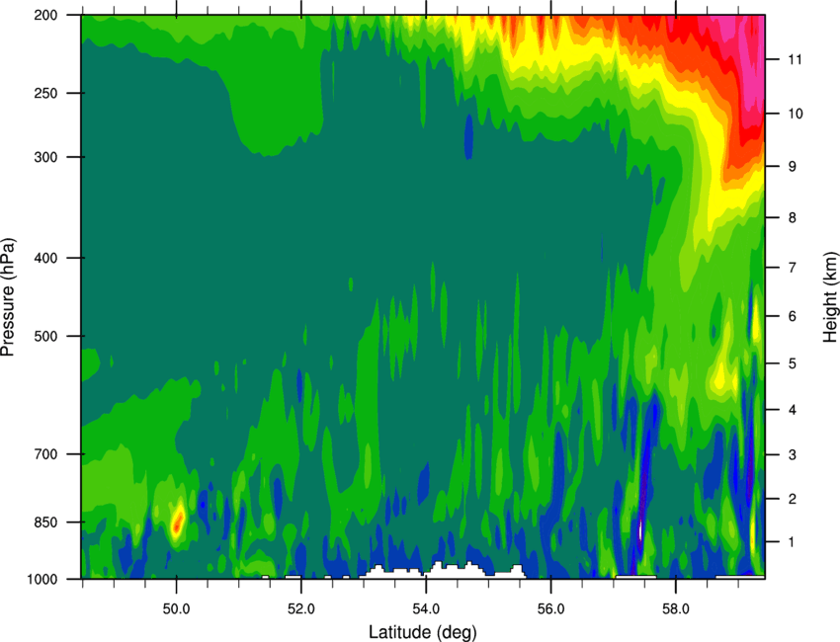The image size is (840, 642).
Task: Click the 200 pressure tick label
Action: [x=46, y=15]
